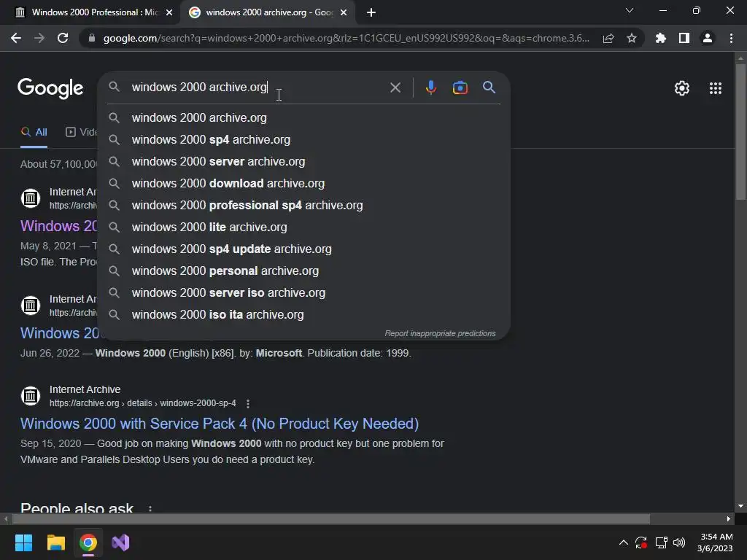Screen dimensions: 747x560
Task: Open the Google apps grid
Action: pyautogui.click(x=716, y=88)
